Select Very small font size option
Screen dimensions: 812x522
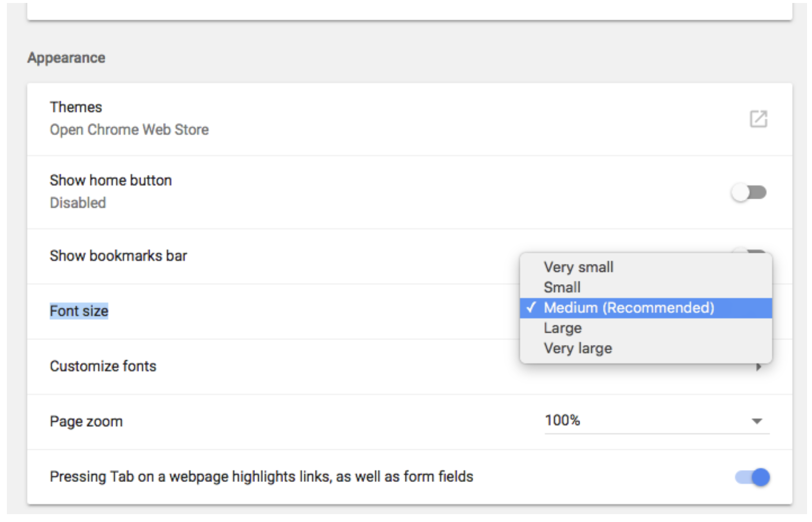click(578, 267)
